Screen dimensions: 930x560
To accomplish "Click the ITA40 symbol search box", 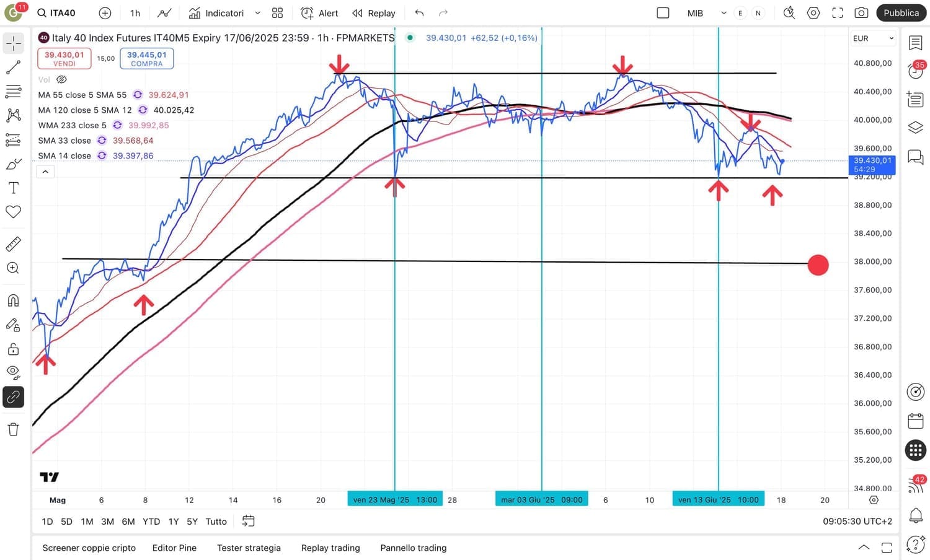I will [x=57, y=13].
